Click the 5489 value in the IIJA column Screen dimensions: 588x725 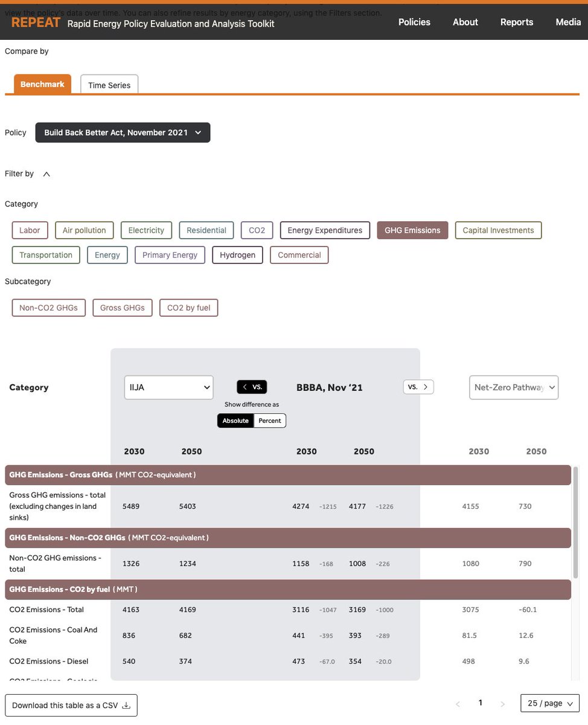131,506
